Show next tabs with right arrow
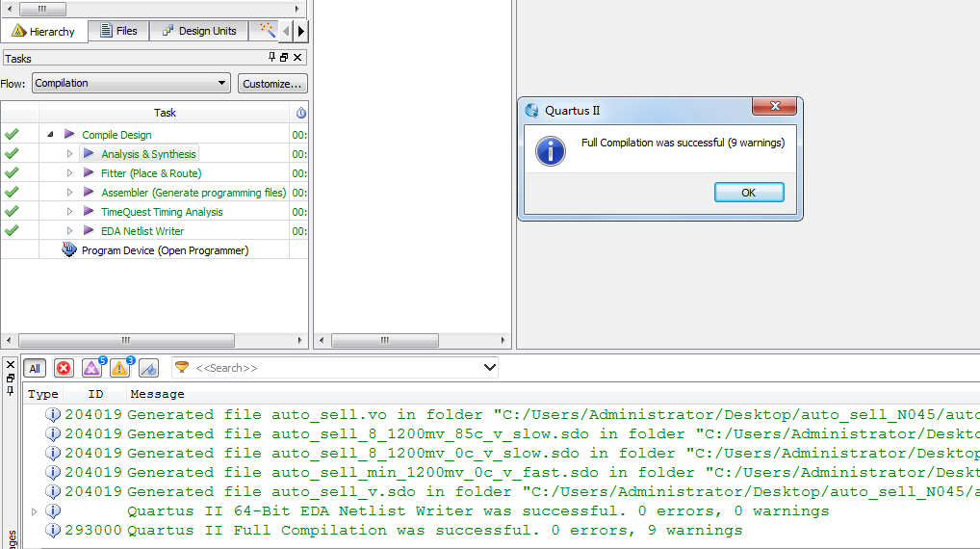This screenshot has width=980, height=549. coord(301,31)
